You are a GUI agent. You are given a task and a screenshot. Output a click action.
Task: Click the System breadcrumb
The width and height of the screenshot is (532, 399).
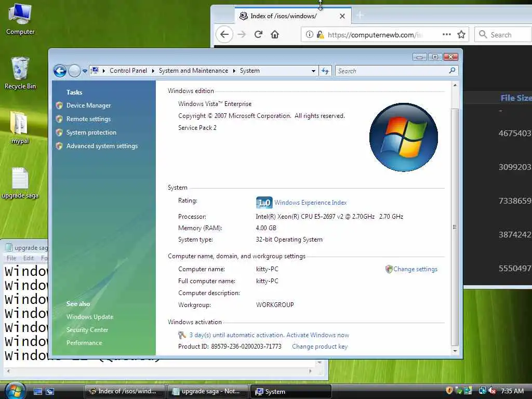coord(250,71)
